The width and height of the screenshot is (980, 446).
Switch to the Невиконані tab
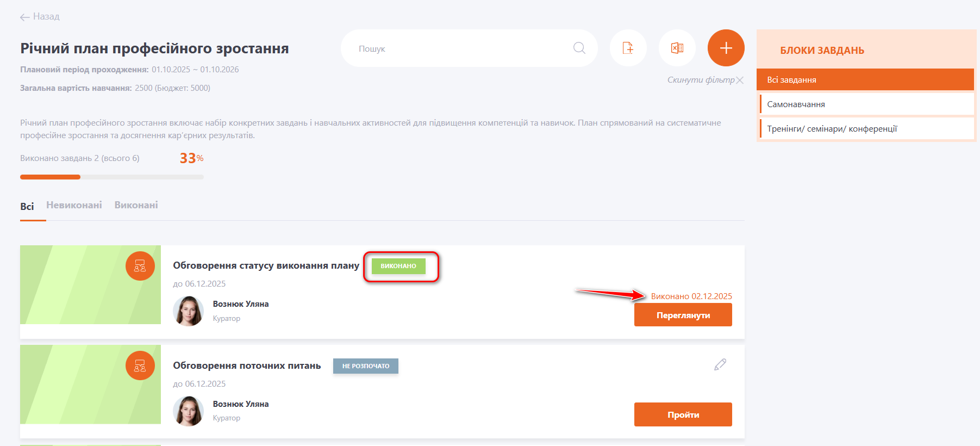[x=74, y=205]
